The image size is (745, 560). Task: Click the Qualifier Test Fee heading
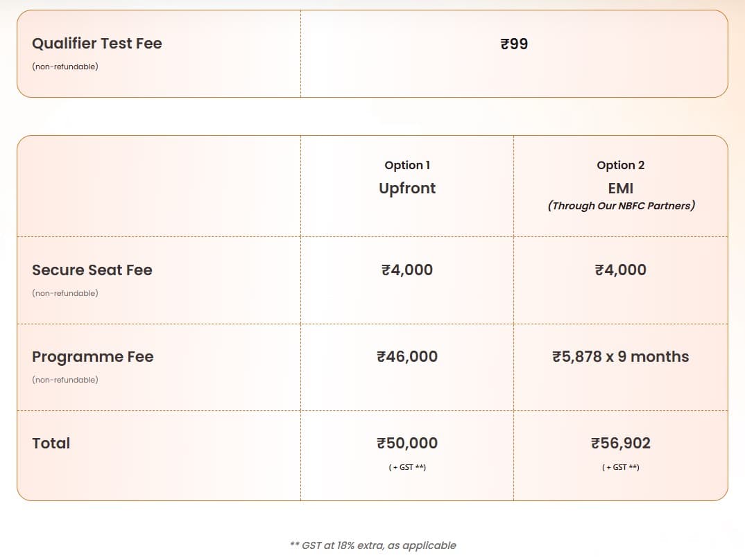(x=96, y=43)
